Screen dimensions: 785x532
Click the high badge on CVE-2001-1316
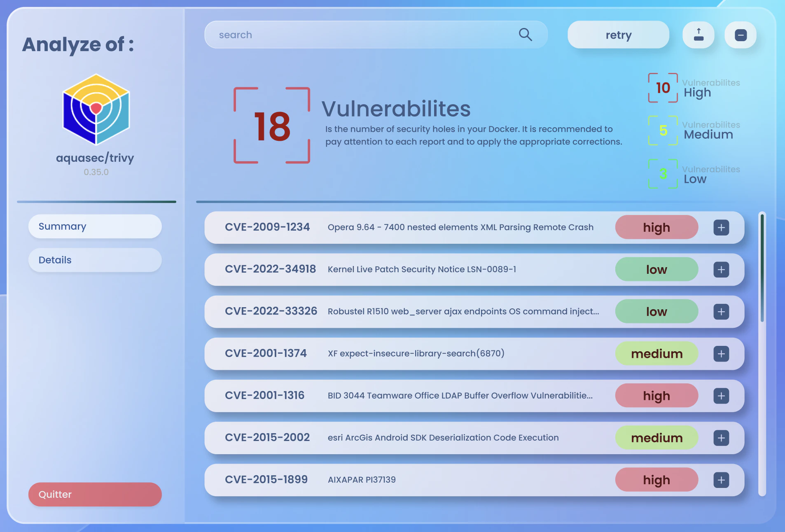[657, 396]
